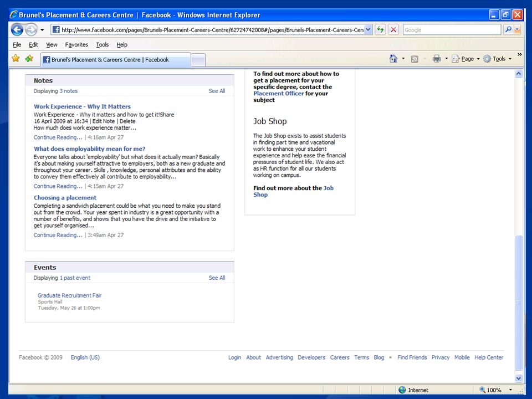532x399 pixels.
Task: Expand the address bar history dropdown
Action: (369, 30)
